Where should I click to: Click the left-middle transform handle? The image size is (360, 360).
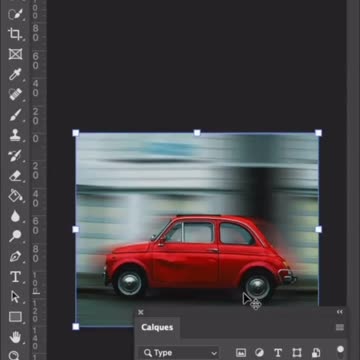tap(76, 229)
